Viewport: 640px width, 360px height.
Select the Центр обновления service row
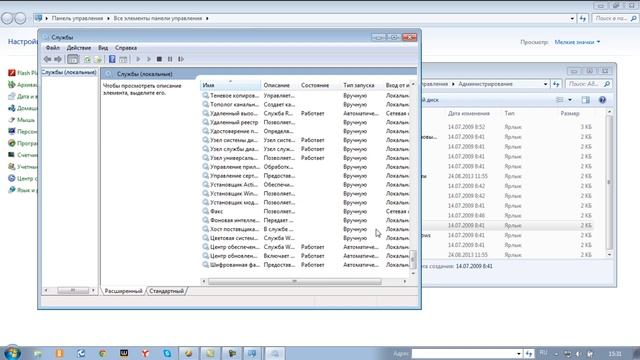tap(305, 256)
